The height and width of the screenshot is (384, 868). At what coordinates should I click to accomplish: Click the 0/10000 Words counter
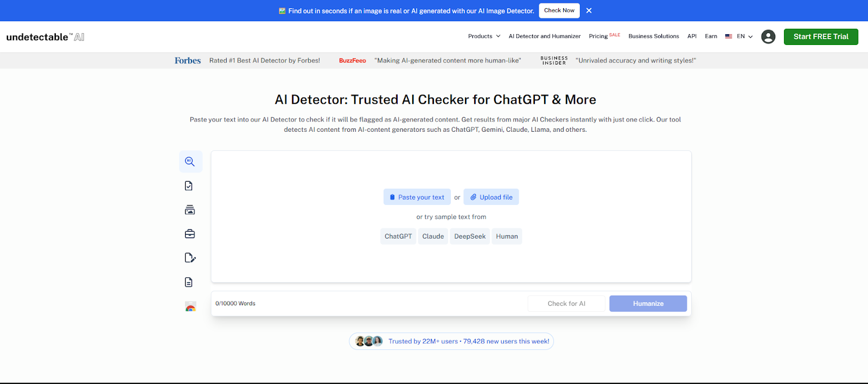click(x=235, y=304)
